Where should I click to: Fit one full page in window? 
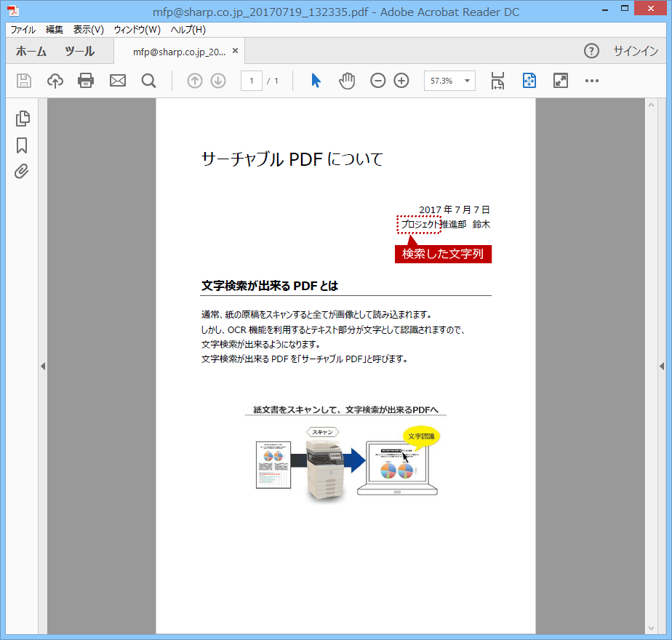[x=529, y=81]
